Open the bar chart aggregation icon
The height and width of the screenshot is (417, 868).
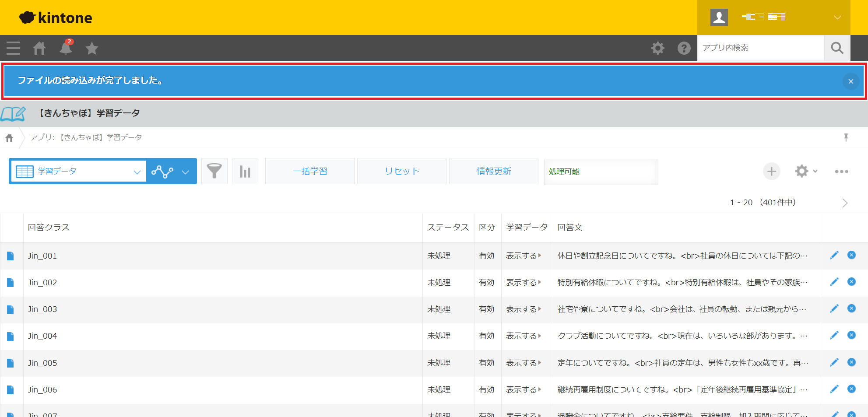pyautogui.click(x=245, y=171)
